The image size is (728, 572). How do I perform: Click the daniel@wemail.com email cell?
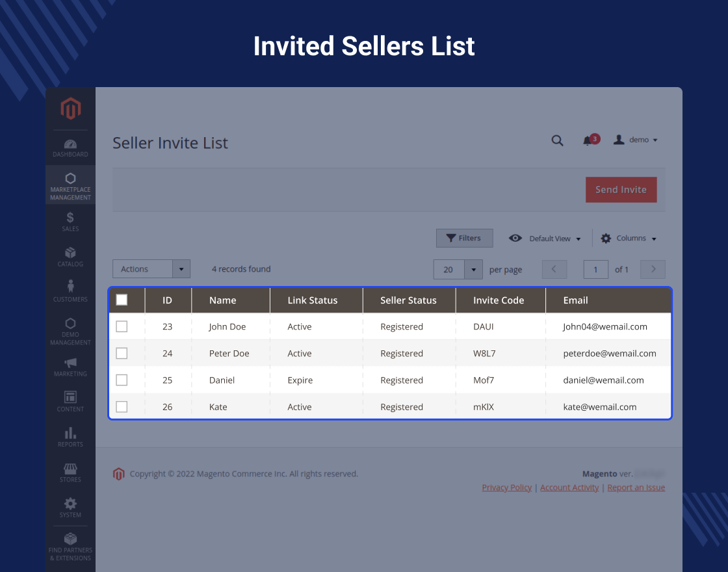click(604, 380)
